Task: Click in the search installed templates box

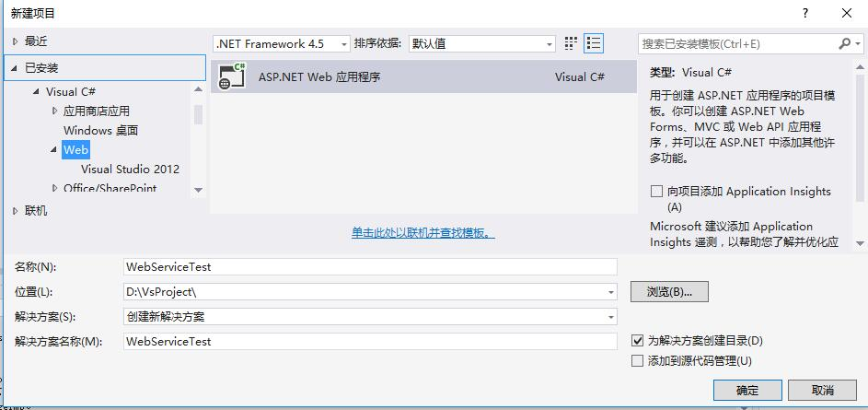Action: click(738, 43)
